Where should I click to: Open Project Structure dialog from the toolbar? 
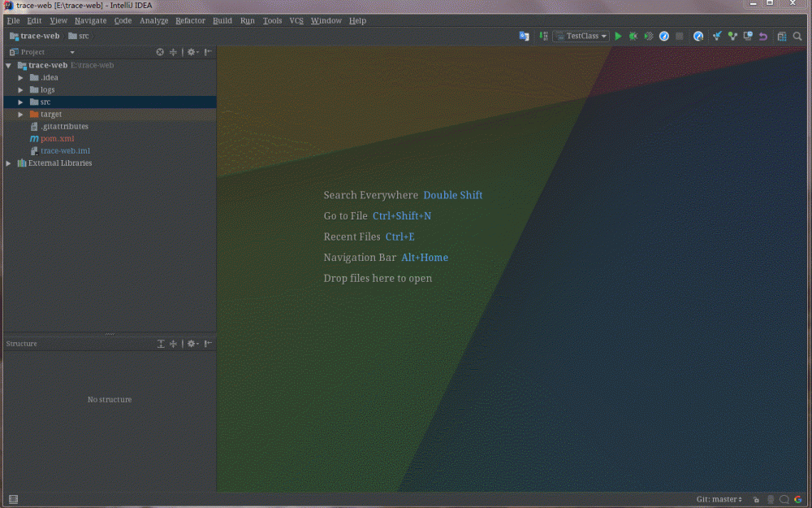[782, 36]
